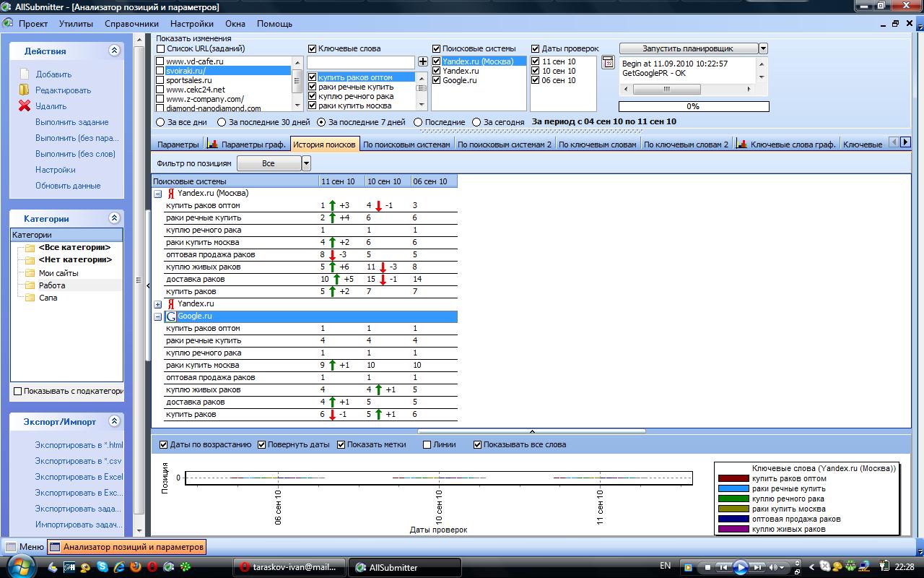
Task: Click the Работа folder icon
Action: tap(30, 285)
